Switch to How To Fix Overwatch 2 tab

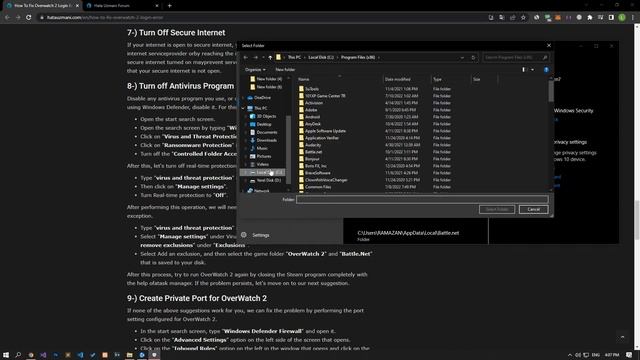tap(42, 6)
